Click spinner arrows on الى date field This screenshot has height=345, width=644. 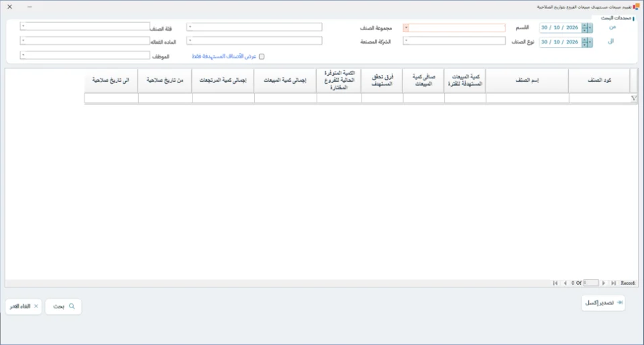(x=584, y=42)
